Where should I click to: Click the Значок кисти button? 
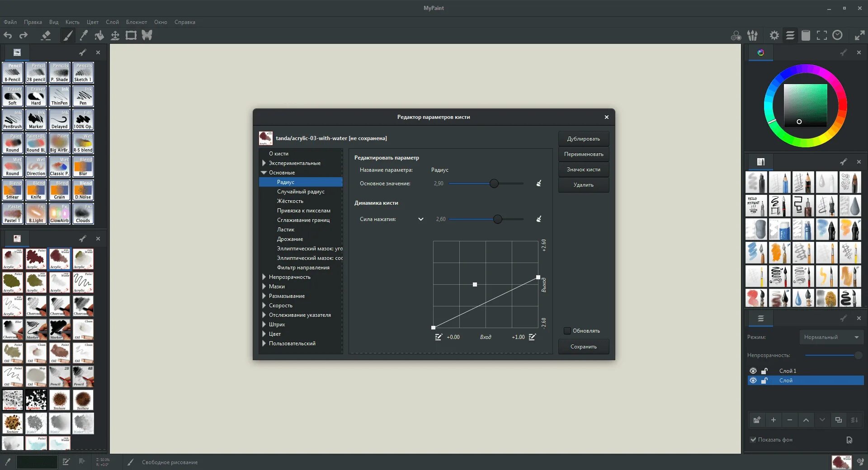(x=584, y=169)
